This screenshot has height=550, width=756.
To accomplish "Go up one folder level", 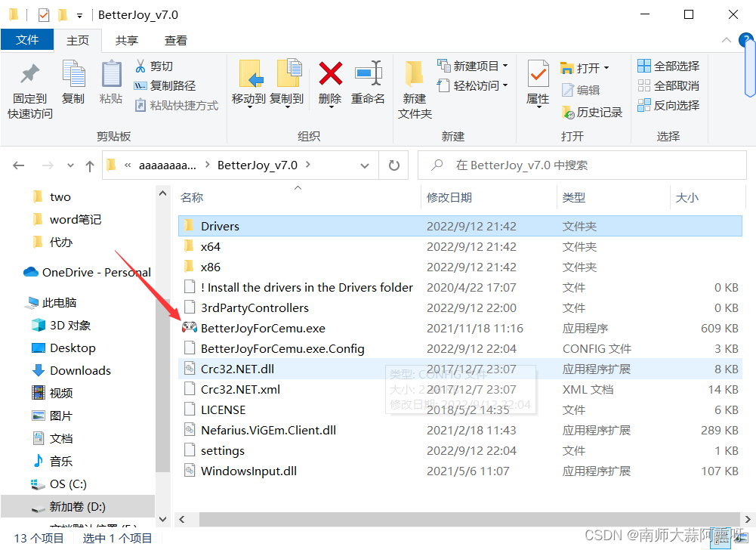I will (90, 166).
